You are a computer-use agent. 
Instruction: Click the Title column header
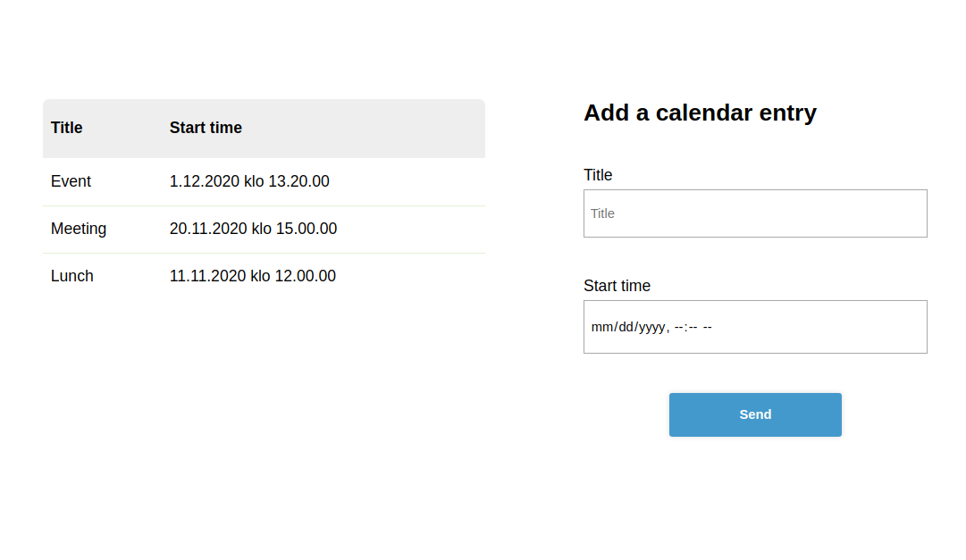tap(66, 128)
